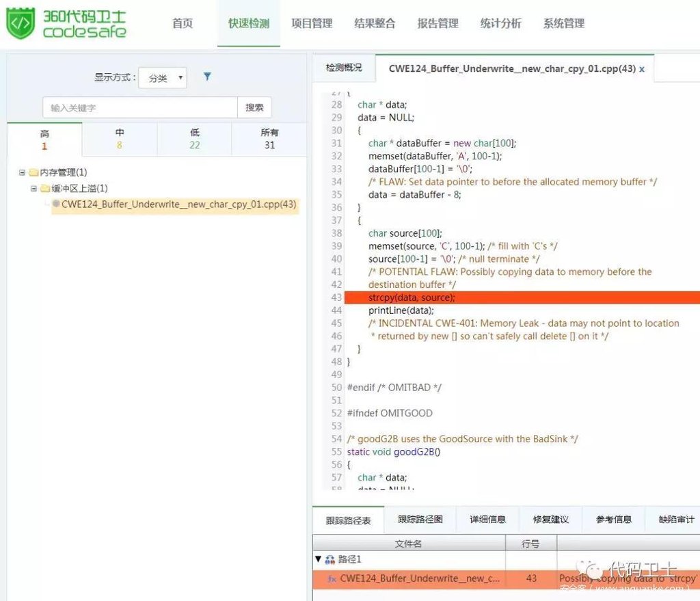Switch to the 修复建议 tab
Viewport: 700px width, 601px height.
550,520
